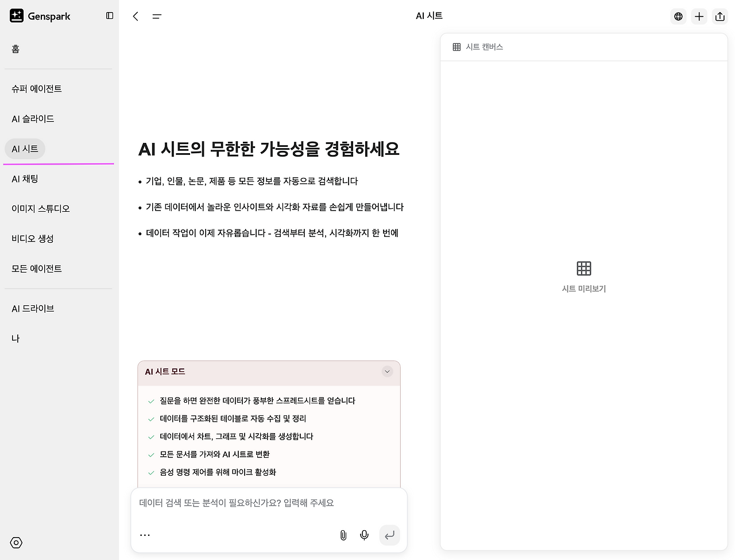Activate the microphone for voice input
The image size is (735, 560).
coord(363,535)
